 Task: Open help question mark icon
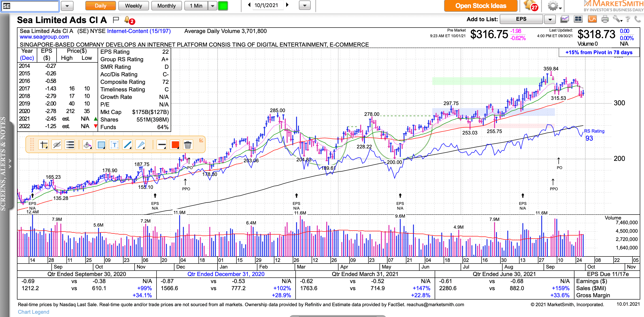click(x=627, y=19)
